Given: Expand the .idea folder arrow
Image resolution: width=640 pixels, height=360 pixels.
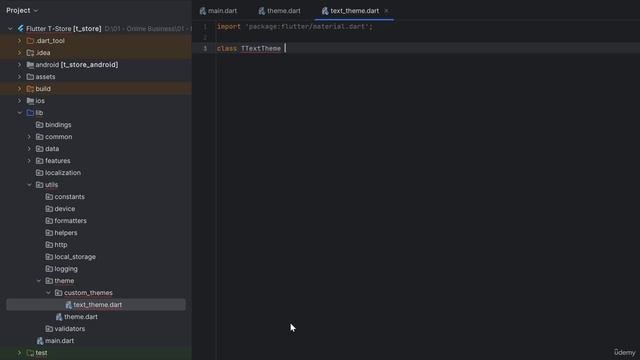Looking at the screenshot, I should (x=19, y=53).
